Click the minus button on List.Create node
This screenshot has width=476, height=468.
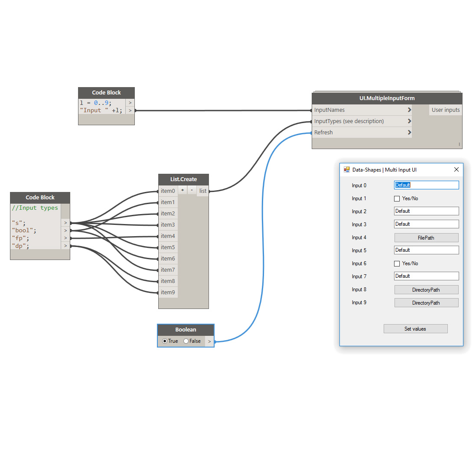tap(192, 190)
